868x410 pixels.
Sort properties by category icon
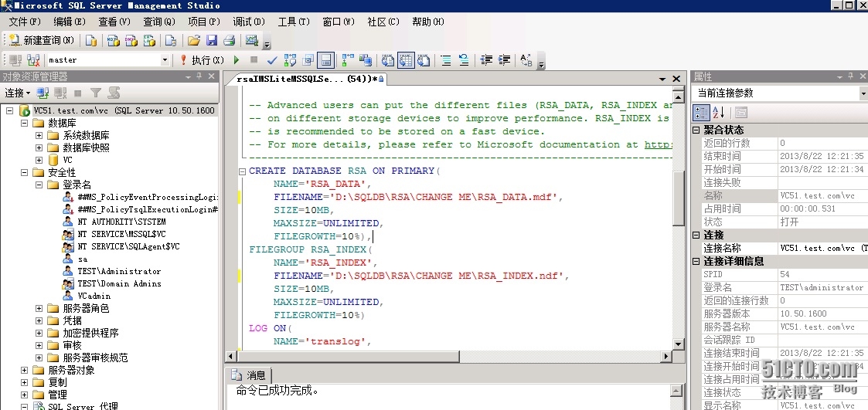(701, 112)
